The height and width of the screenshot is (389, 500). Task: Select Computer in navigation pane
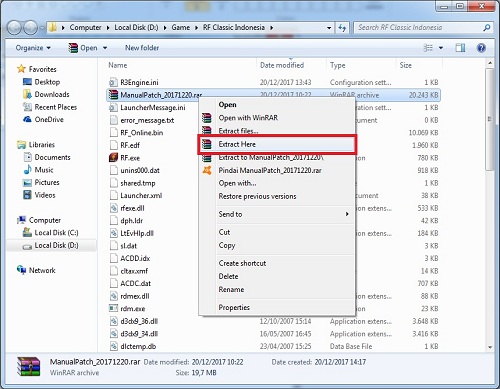pos(45,220)
